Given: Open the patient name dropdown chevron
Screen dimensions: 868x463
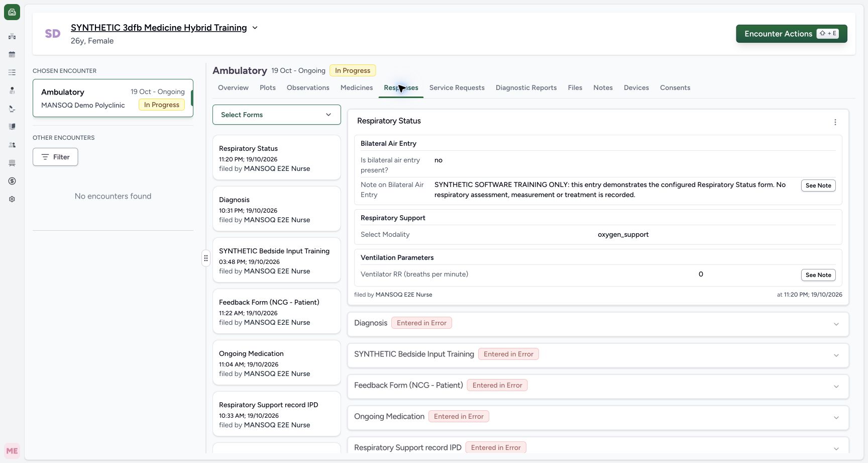Looking at the screenshot, I should click(255, 28).
